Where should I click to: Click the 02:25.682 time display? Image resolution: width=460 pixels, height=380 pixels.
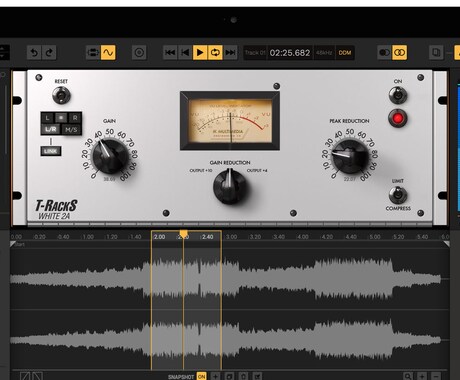290,53
